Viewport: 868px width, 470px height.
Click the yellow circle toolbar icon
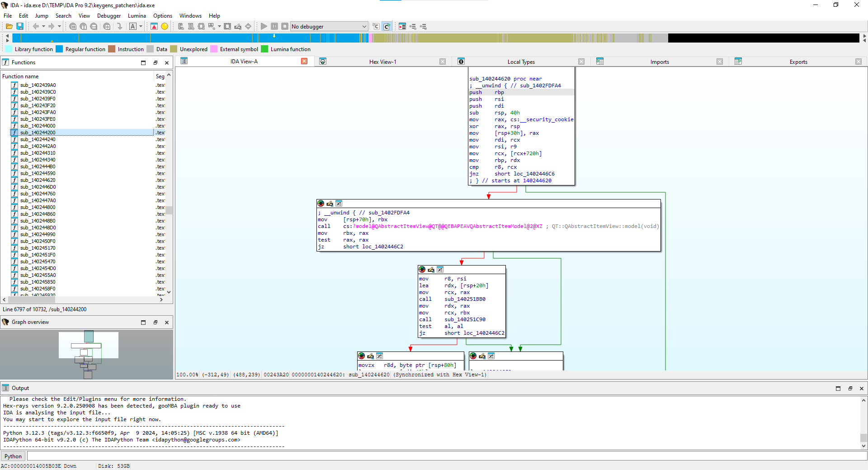pos(165,26)
